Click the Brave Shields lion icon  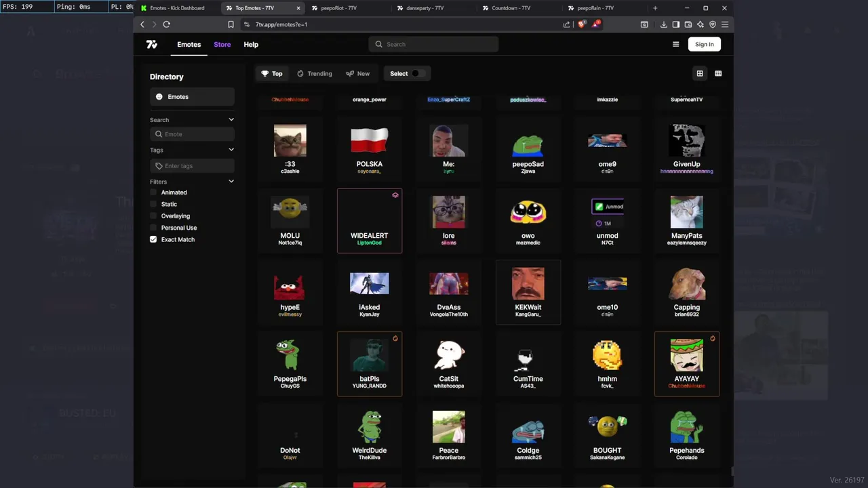pos(581,24)
